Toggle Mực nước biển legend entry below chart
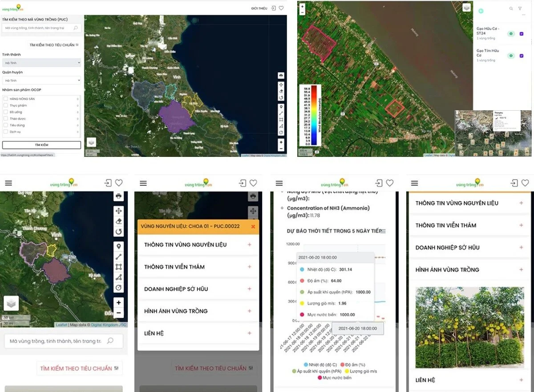Screen dimensions: 534x392 pyautogui.click(x=335, y=378)
